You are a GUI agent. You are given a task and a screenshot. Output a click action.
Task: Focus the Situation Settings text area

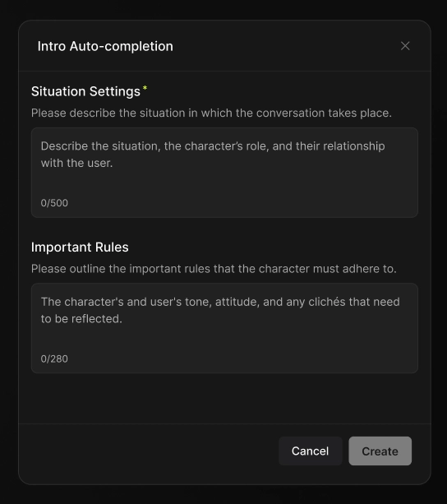tap(224, 173)
